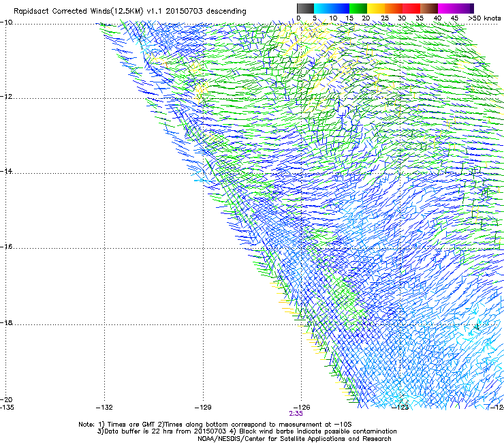Viewport: 504px width, 443px height.
Task: Click the 'Data buffer is 22 hrs' note line
Action: 247,431
